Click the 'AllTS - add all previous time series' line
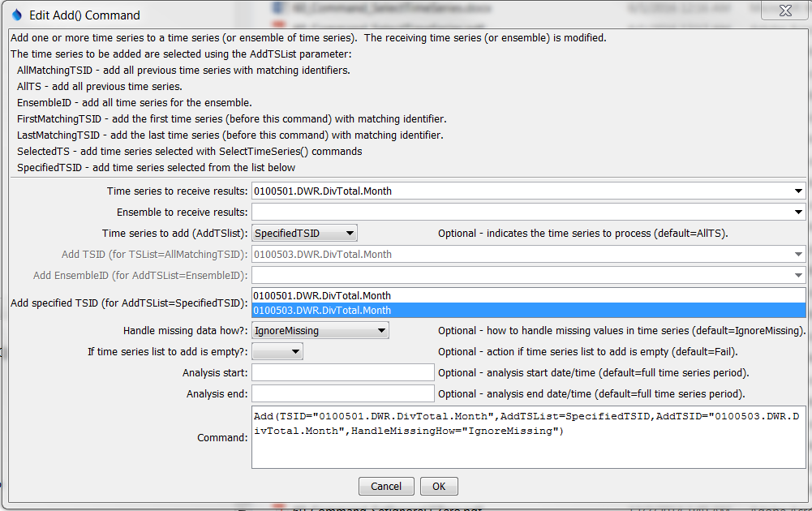The width and height of the screenshot is (812, 511). [100, 87]
